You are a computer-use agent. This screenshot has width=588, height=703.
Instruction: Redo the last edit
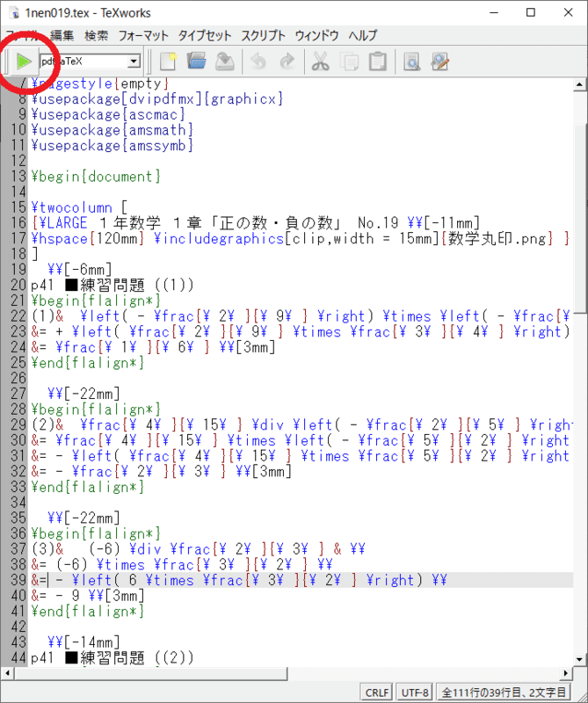coord(287,61)
